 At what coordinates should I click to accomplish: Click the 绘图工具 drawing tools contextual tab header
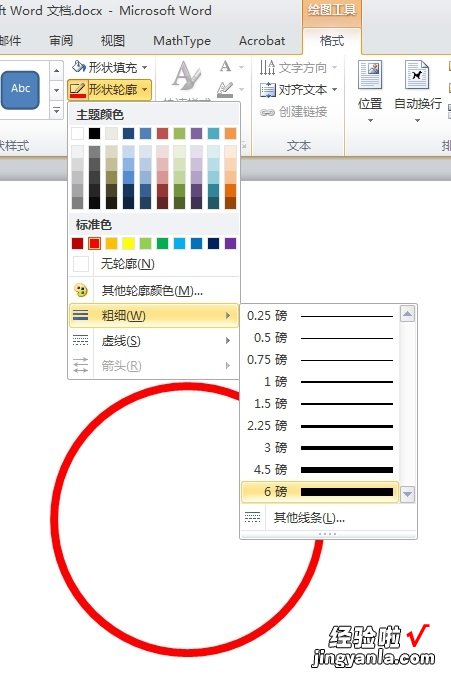[x=332, y=9]
